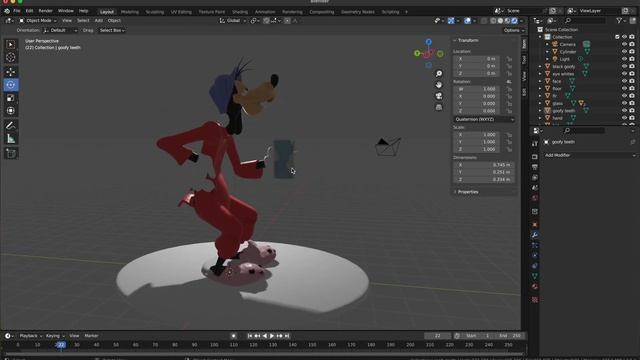Switch to the Modeling workspace tab
The image size is (640, 360).
(130, 12)
